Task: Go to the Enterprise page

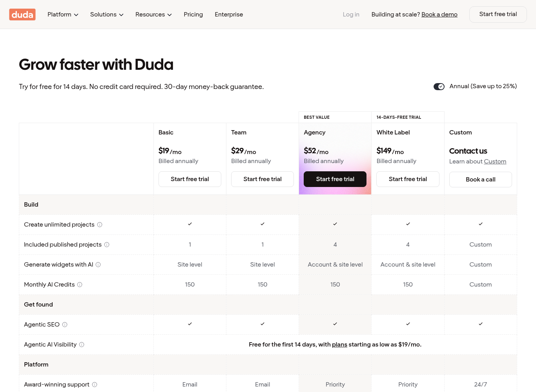Action: [x=229, y=15]
